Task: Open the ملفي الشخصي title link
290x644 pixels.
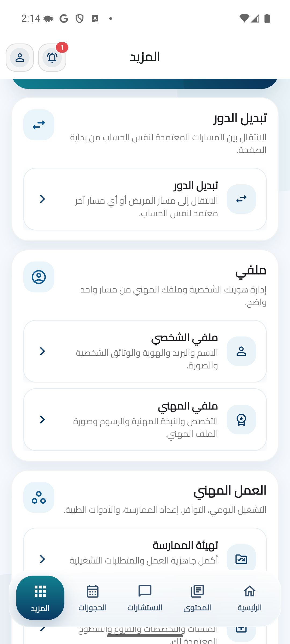Action: 184,338
